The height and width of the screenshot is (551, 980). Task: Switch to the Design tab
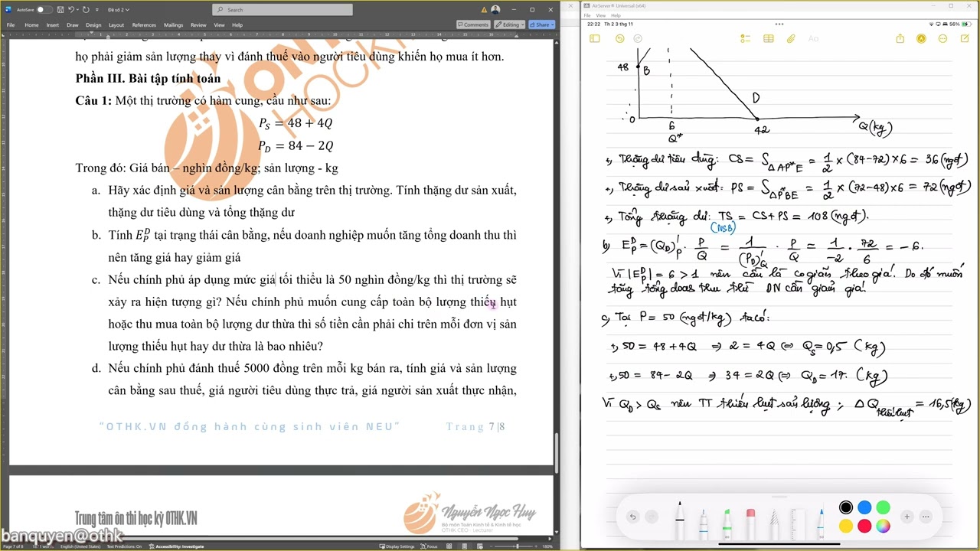(x=93, y=24)
